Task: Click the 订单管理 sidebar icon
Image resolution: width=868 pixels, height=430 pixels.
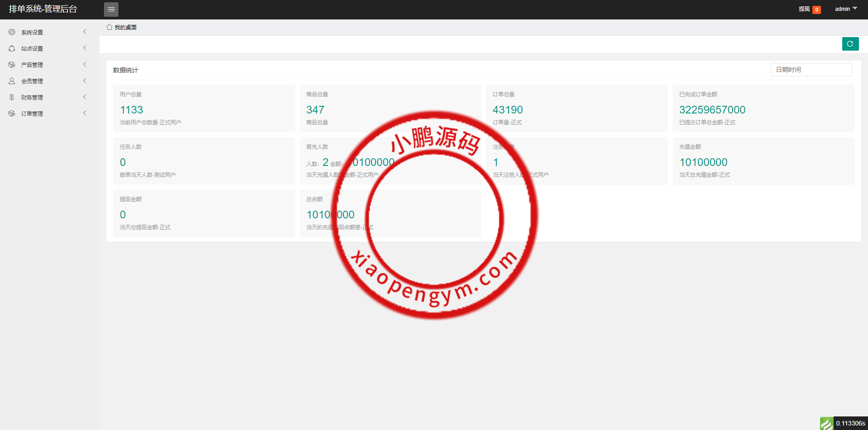Action: 12,113
